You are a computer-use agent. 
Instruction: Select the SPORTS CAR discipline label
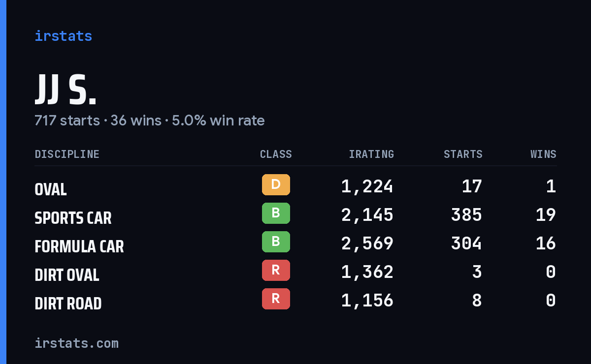coord(73,218)
